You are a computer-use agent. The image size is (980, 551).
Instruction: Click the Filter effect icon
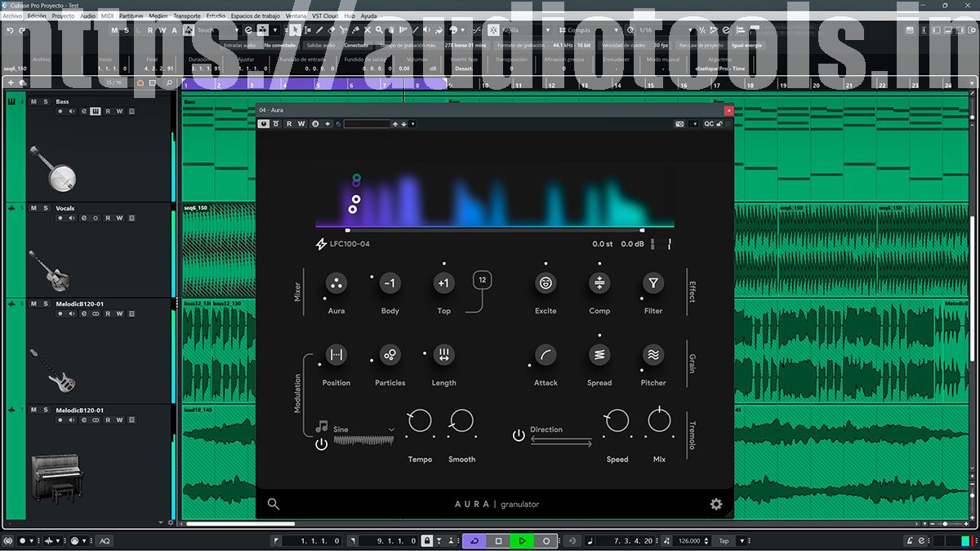click(x=653, y=283)
